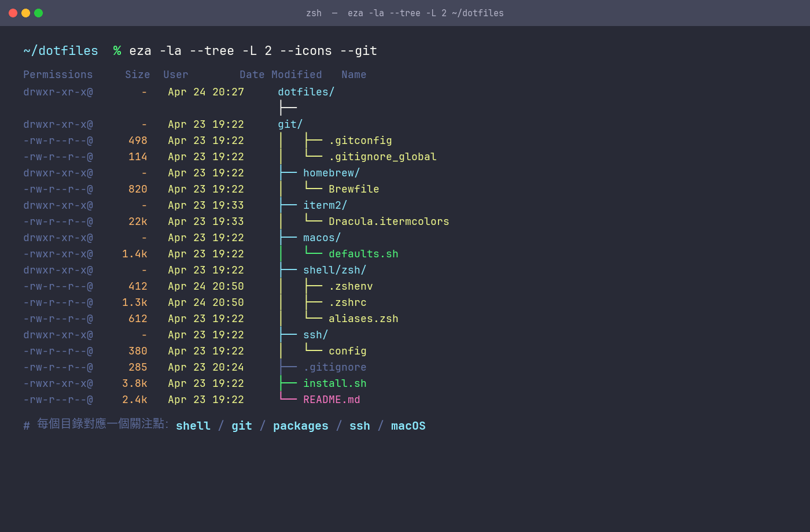Click the aliases.zsh file entry
Viewport: 810px width, 532px height.
tap(363, 319)
